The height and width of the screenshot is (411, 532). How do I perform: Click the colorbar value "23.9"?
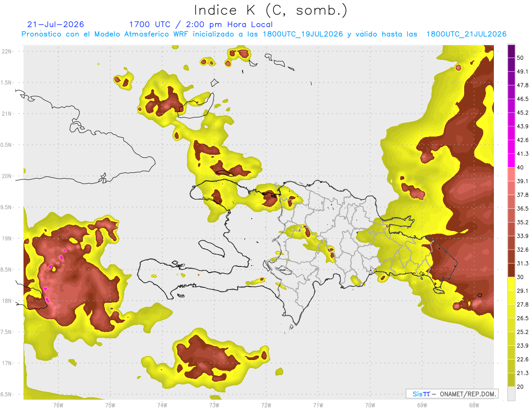click(523, 346)
